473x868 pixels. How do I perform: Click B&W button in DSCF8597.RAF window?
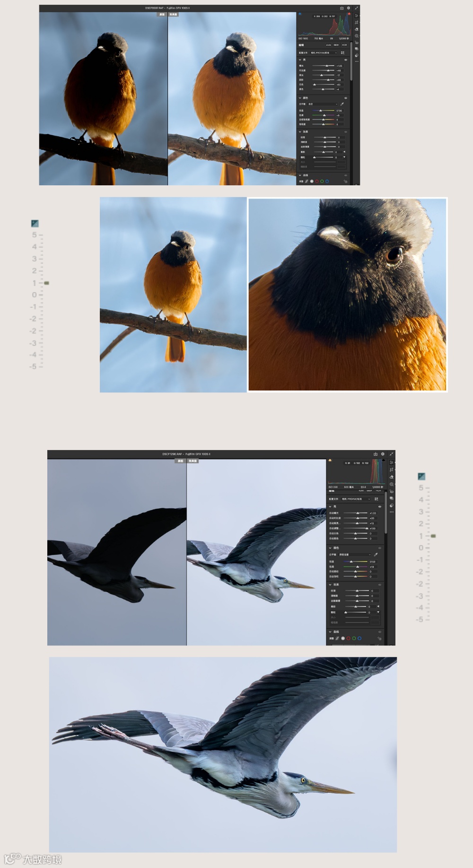point(336,45)
